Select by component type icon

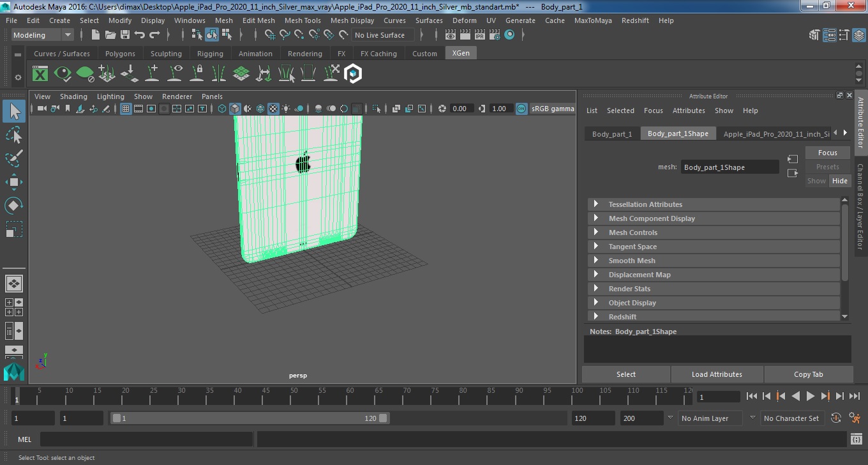coord(226,35)
